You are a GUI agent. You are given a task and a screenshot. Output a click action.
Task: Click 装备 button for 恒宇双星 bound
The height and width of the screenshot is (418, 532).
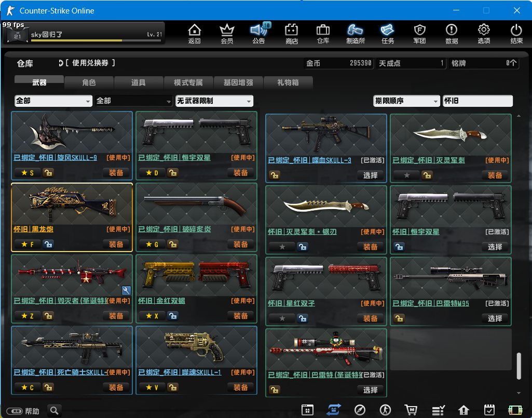click(x=240, y=173)
